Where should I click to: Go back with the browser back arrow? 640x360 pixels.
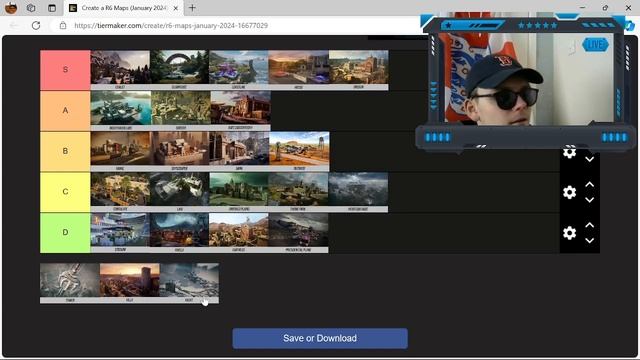click(14, 25)
